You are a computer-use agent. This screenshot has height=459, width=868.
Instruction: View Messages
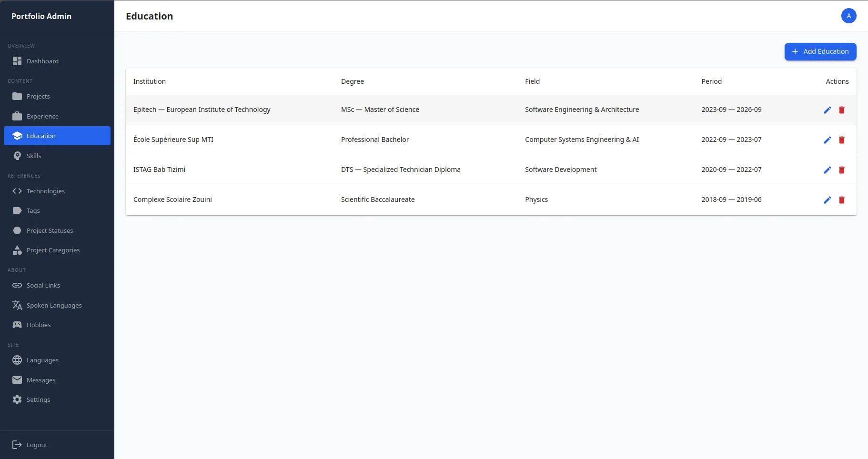tap(57, 380)
